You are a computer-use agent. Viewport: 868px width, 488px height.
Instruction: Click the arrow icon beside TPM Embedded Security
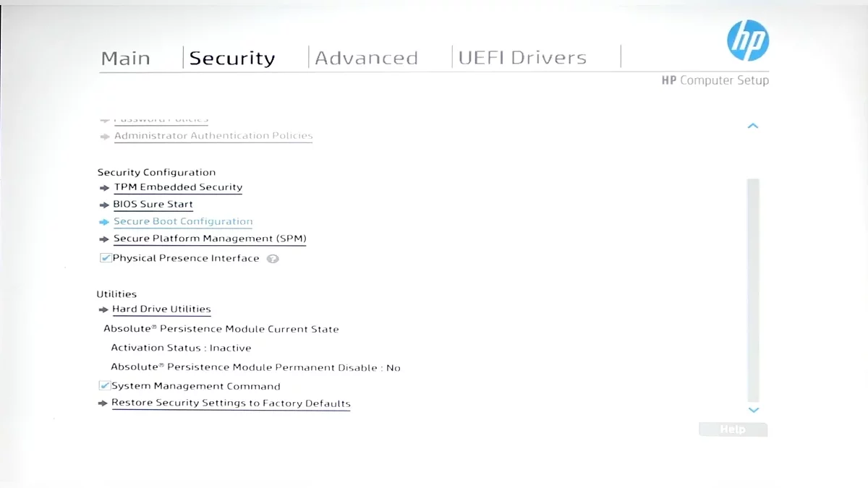(x=104, y=188)
